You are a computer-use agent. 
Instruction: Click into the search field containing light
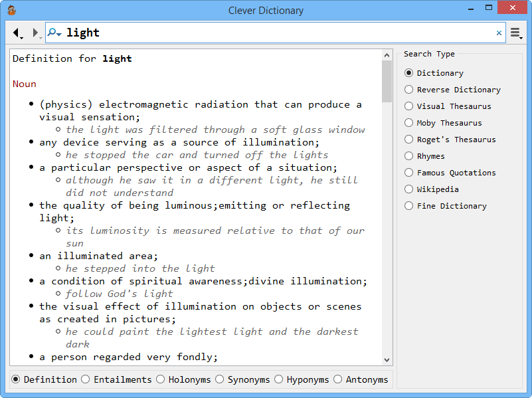point(276,33)
